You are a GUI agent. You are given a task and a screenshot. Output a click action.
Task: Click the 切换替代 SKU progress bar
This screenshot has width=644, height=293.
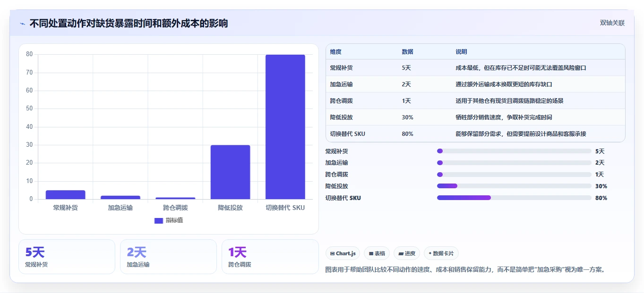[514, 198]
